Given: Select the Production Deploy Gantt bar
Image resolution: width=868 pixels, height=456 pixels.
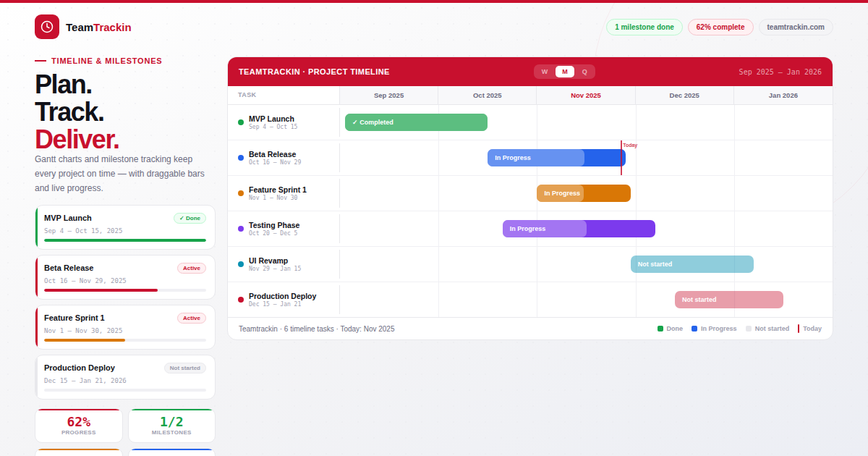Looking at the screenshot, I should (729, 300).
